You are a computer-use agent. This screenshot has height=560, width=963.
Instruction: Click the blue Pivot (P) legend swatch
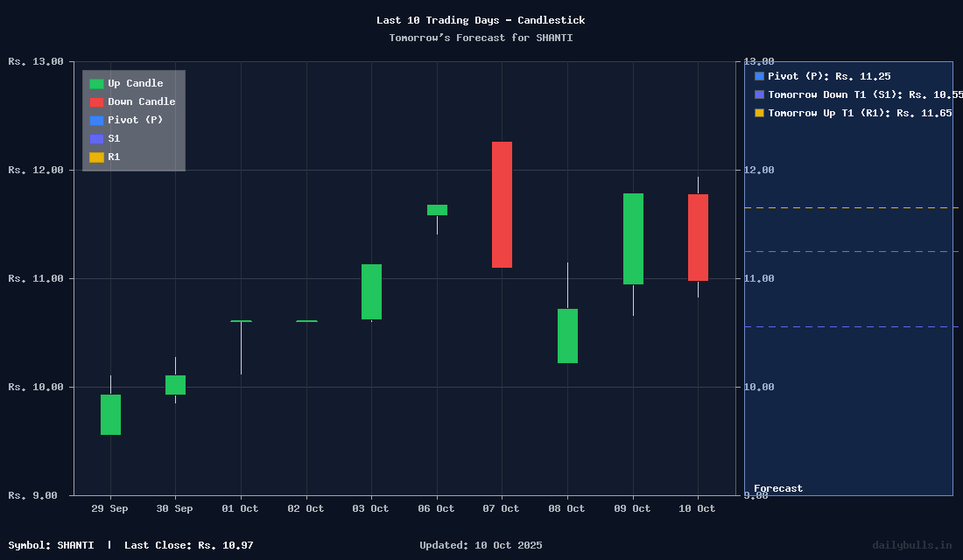[x=96, y=121]
